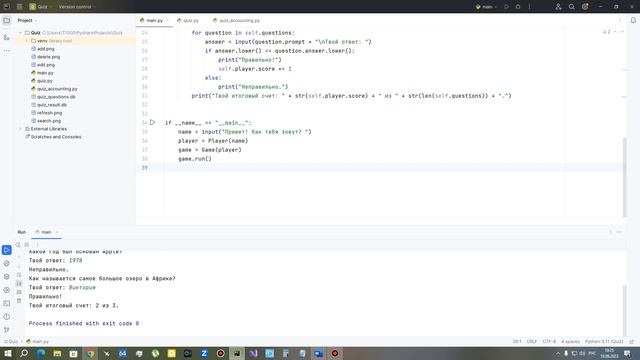
Task: Debug main with the bug icon
Action: (518, 7)
